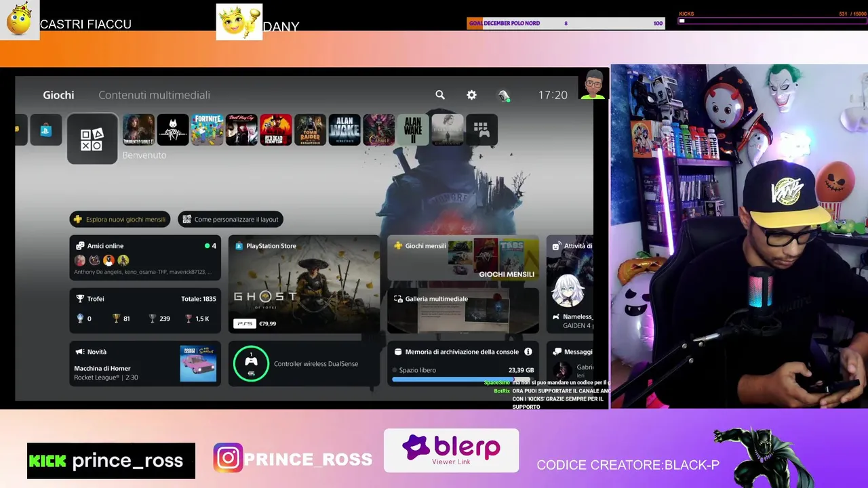This screenshot has height=488, width=868.
Task: Click Esplora nuovi giochi mensili button
Action: (x=120, y=219)
